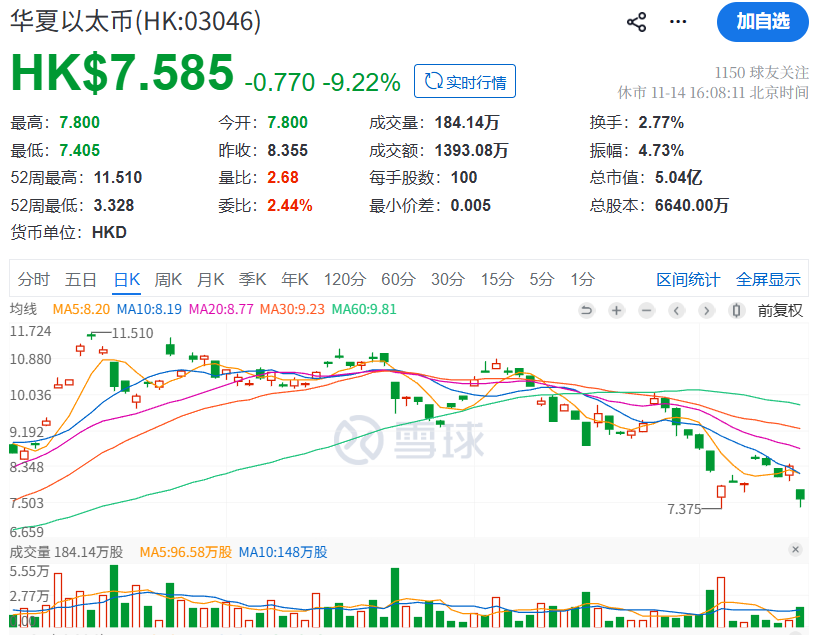Switch to 5分 chart tab
834x635 pixels.
(x=541, y=279)
